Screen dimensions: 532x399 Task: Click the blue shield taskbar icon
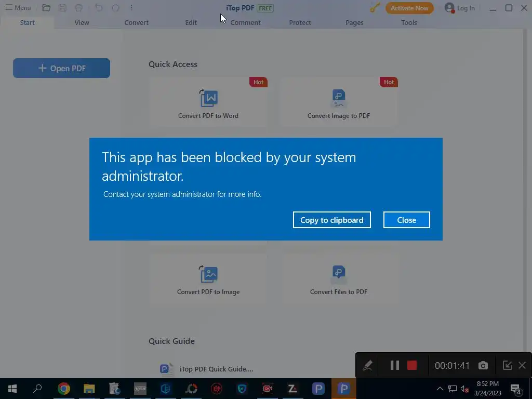[x=242, y=389]
